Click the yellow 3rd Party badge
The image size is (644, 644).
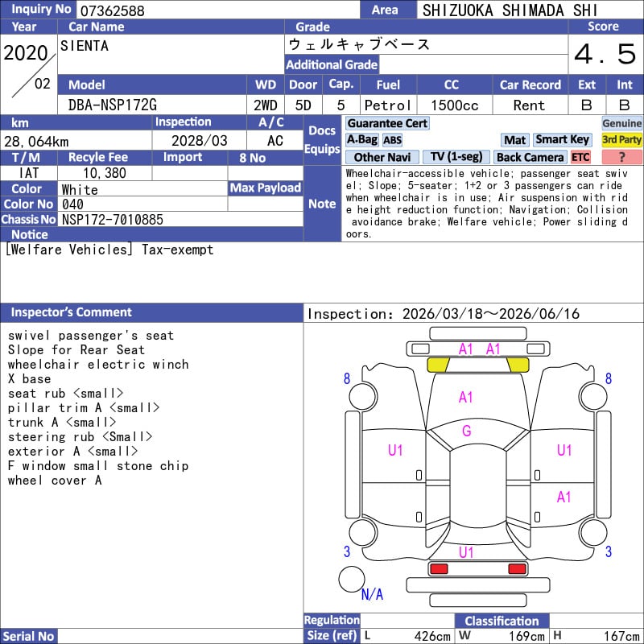621,140
